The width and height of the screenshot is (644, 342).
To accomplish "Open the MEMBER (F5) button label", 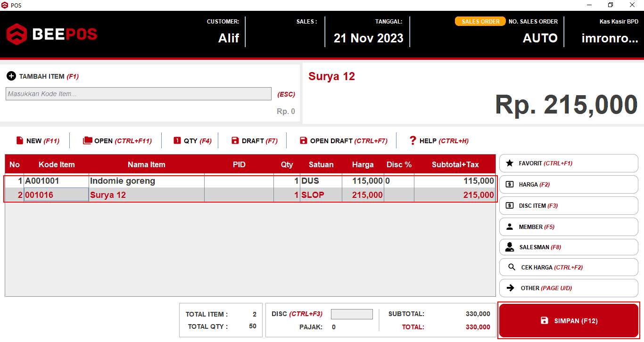I will (537, 227).
